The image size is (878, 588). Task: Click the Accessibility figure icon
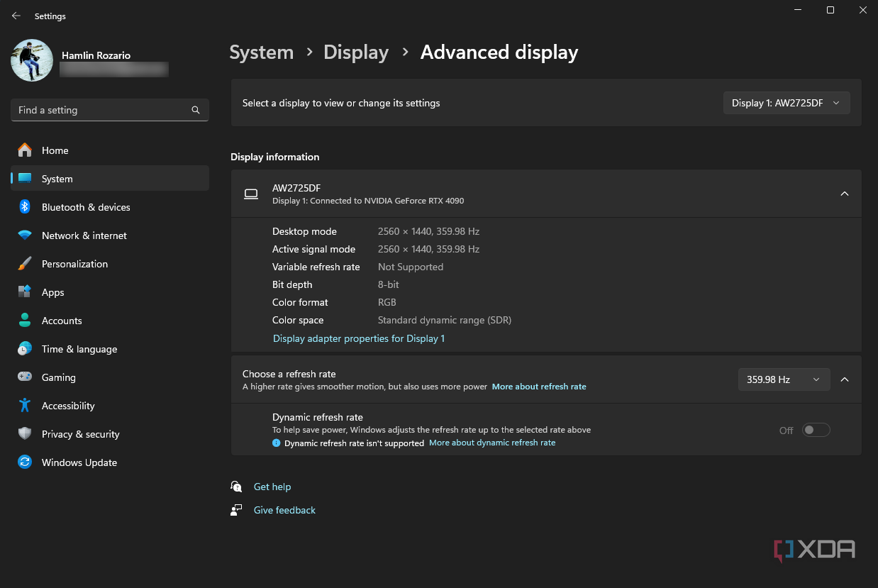point(25,406)
